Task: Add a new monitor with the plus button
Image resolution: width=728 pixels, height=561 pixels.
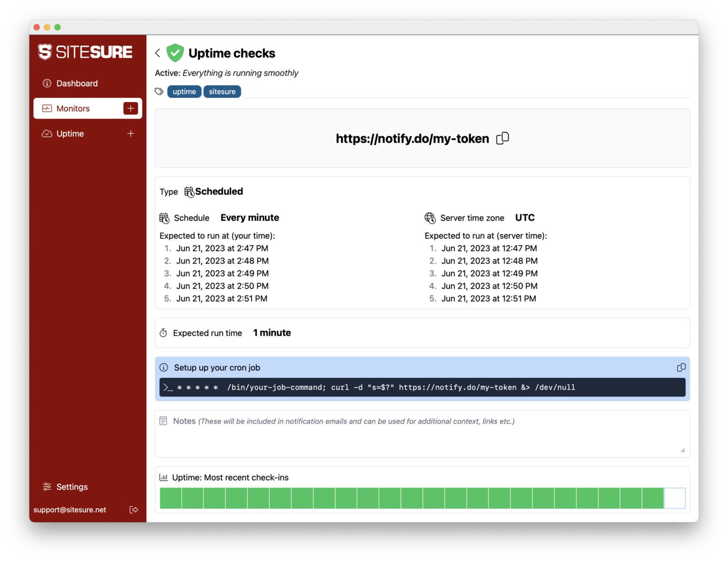Action: tap(131, 108)
